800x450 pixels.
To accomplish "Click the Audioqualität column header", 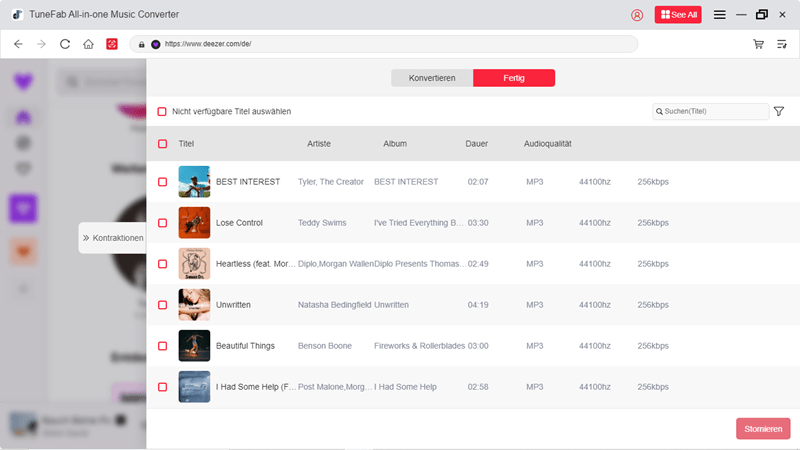I will (547, 144).
